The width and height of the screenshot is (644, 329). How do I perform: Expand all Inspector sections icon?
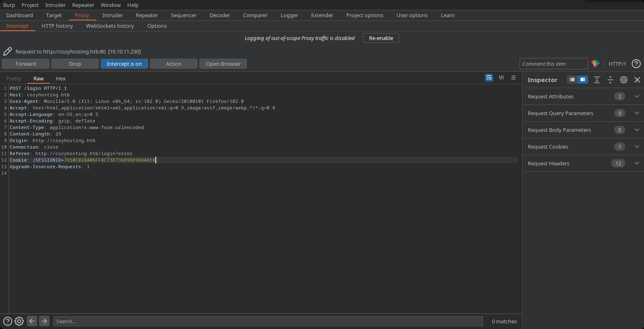597,80
